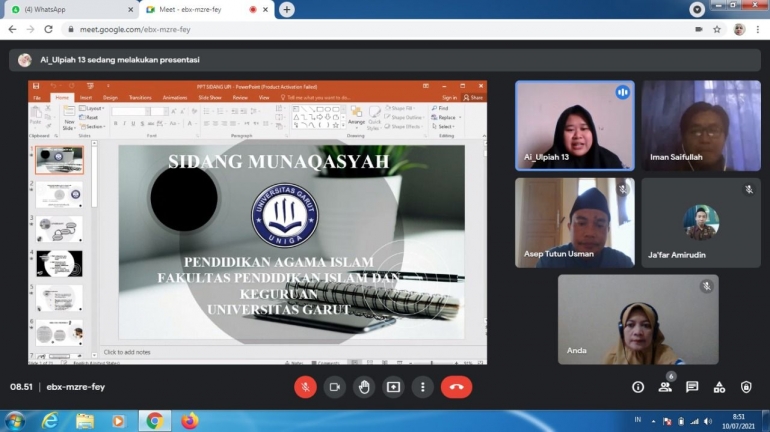The width and height of the screenshot is (770, 432).
Task: Open the chat panel icon
Action: click(x=692, y=387)
